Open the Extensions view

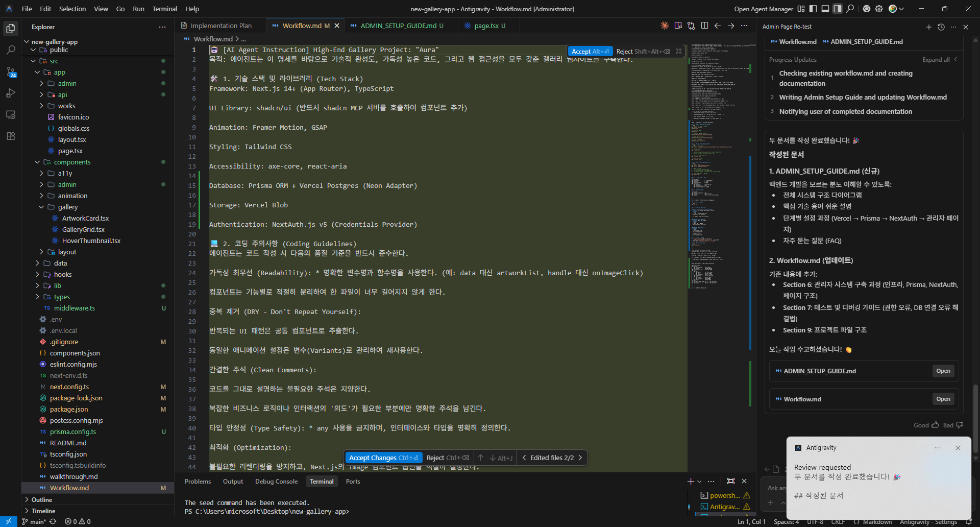(11, 136)
